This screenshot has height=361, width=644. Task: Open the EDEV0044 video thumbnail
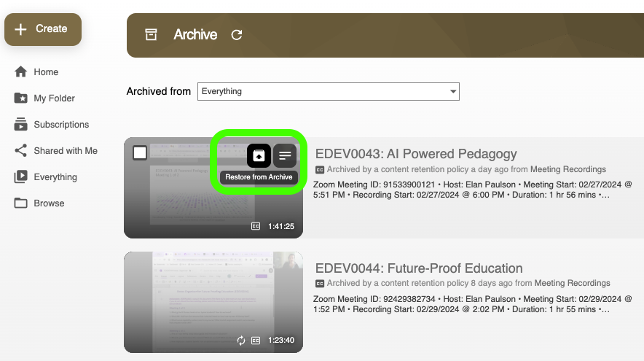click(x=213, y=302)
